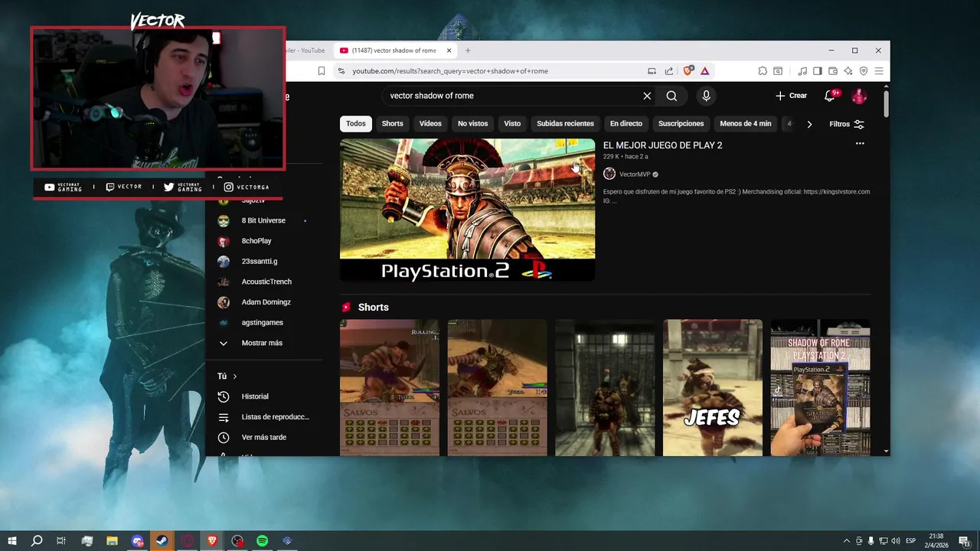Open the JEFES short thumbnail
This screenshot has height=551, width=980.
click(713, 387)
